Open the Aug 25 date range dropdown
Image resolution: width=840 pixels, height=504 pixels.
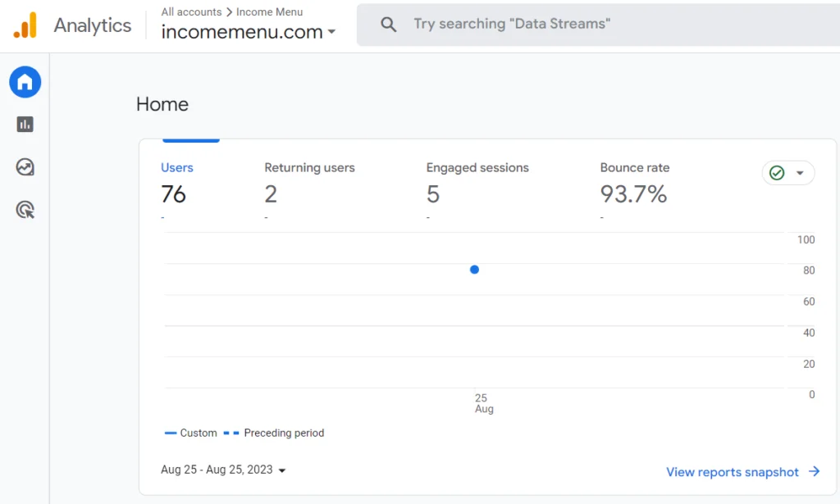223,470
